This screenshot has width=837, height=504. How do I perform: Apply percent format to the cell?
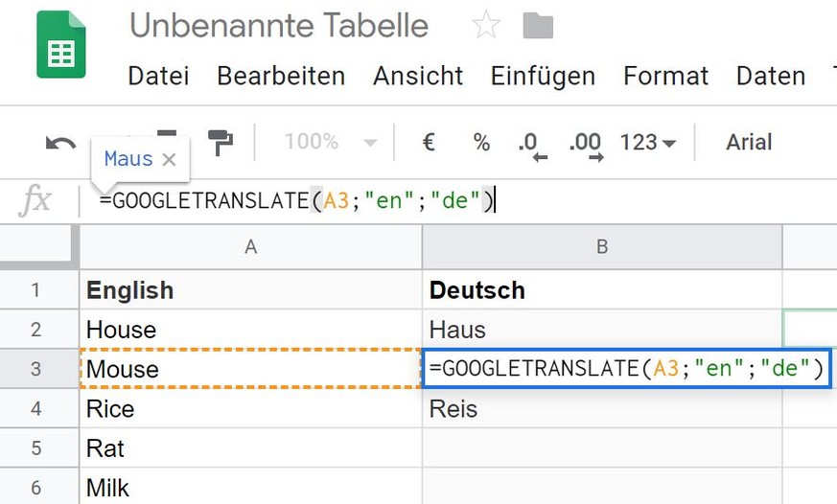(x=481, y=143)
